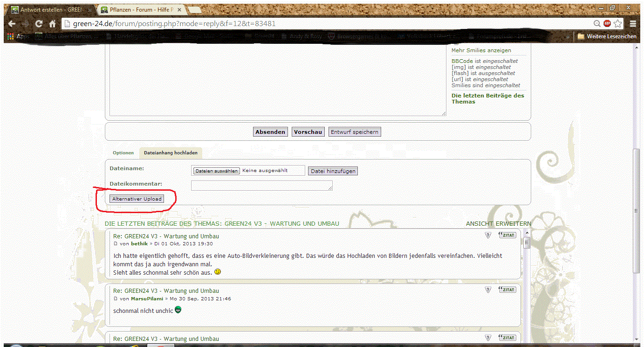Select the Dateianhang hochladen tab
Viewport: 644px width, 347px height.
tap(171, 153)
